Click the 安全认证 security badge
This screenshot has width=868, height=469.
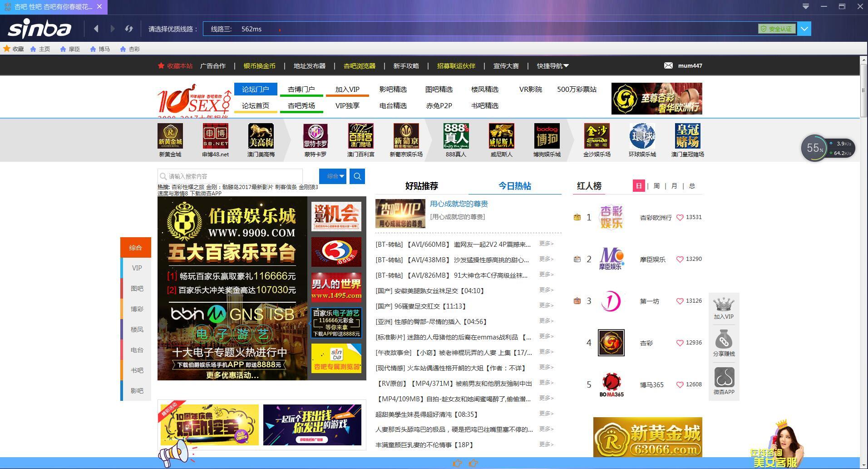(x=776, y=28)
